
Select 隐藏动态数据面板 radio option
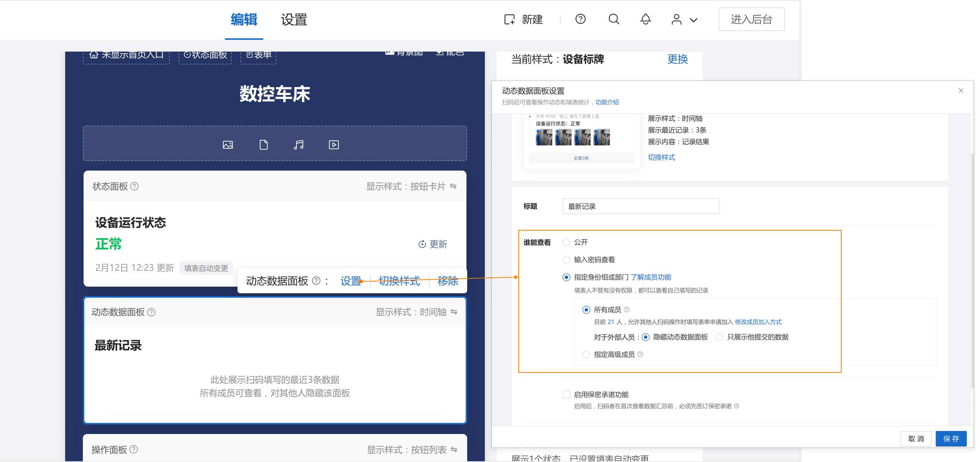pos(645,337)
